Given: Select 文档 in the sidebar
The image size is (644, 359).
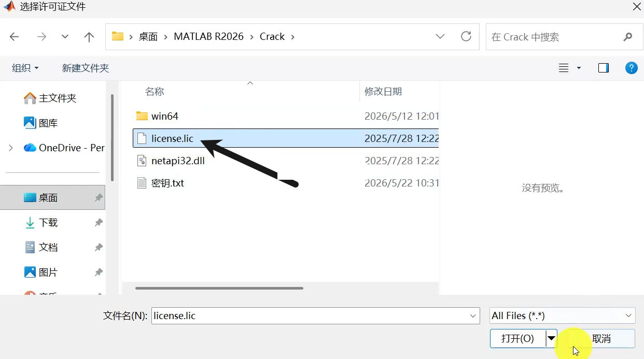Looking at the screenshot, I should tap(41, 247).
